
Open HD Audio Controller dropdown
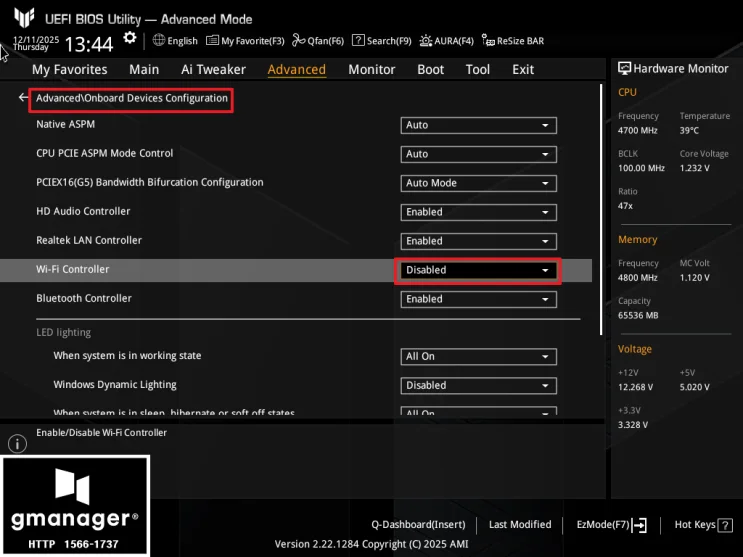click(x=478, y=212)
